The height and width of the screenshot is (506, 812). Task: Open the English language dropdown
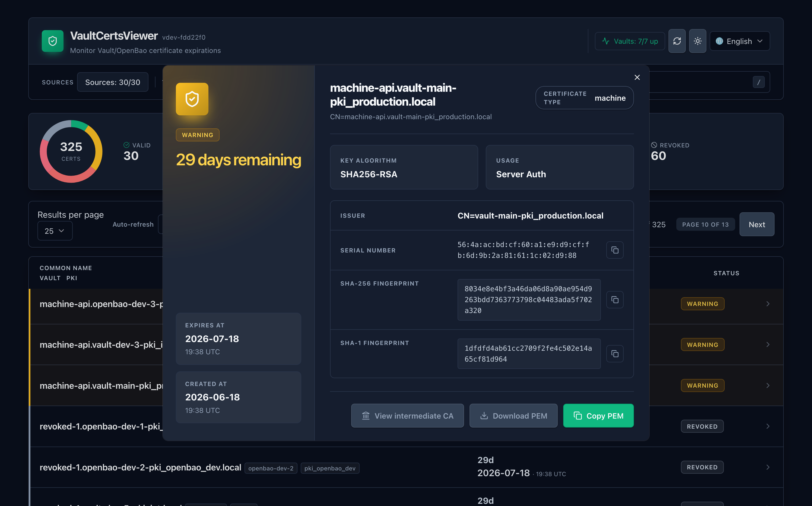[x=740, y=41]
